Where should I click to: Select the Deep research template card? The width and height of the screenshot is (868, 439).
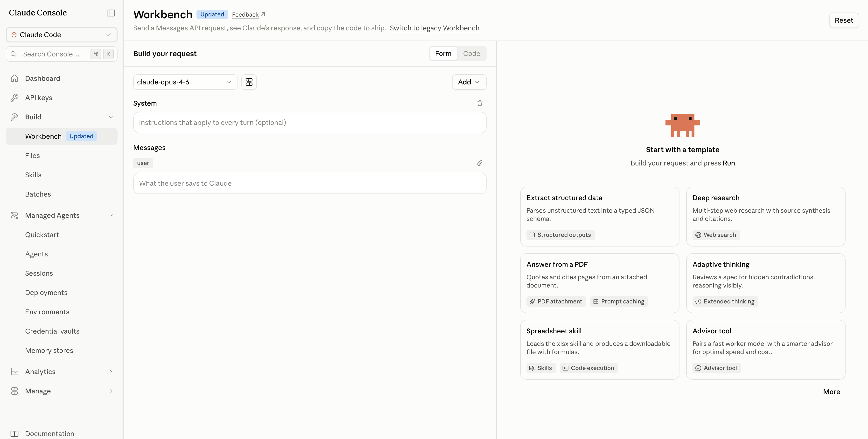(766, 216)
